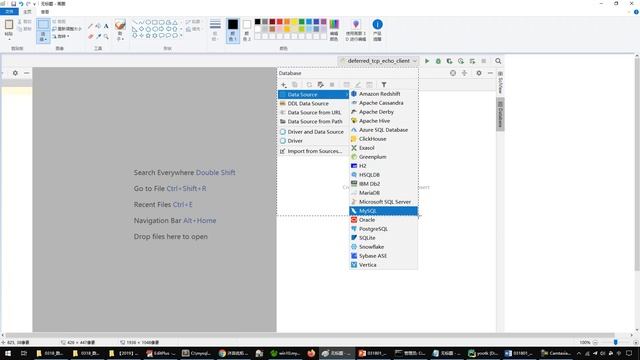Select the Color picker eyedropper
This screenshot has height=360, width=640.
coord(98,36)
